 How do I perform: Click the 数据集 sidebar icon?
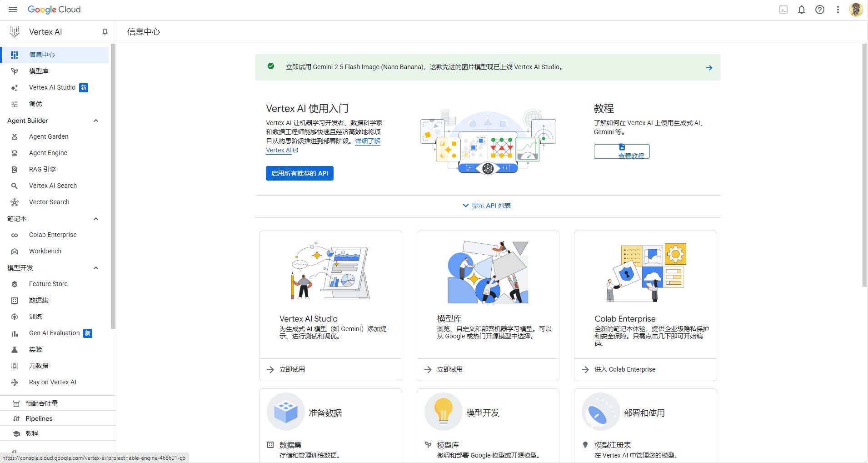click(x=15, y=300)
